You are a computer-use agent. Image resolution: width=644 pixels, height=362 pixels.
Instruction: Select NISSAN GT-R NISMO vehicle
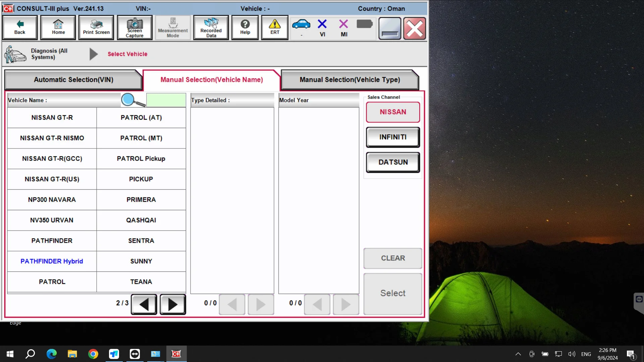coord(52,138)
